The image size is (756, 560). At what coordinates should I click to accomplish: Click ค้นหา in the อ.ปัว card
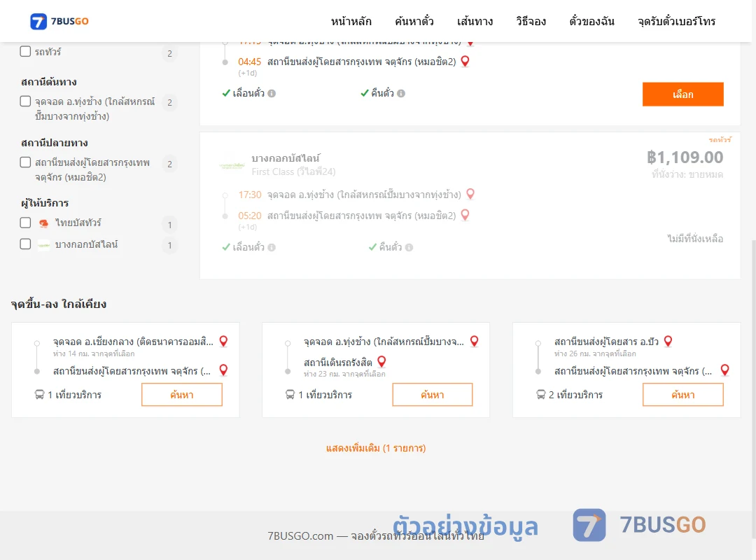[682, 395]
